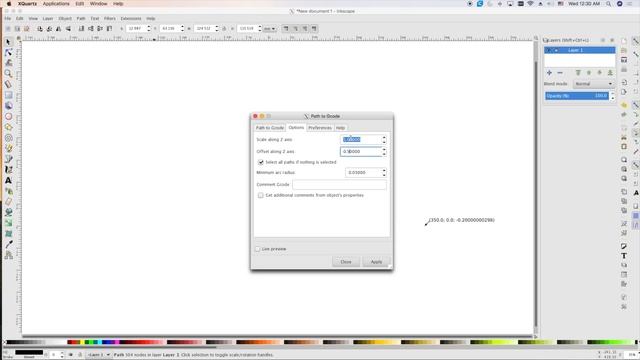This screenshot has height=360, width=640.
Task: Select the Selector arrow tool
Action: click(8, 42)
